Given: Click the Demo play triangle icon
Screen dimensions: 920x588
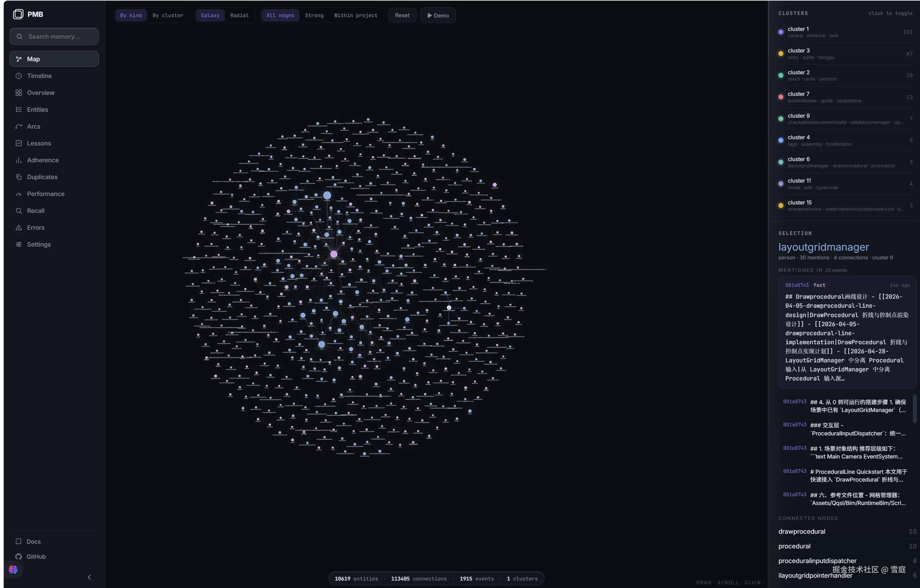Looking at the screenshot, I should click(430, 16).
